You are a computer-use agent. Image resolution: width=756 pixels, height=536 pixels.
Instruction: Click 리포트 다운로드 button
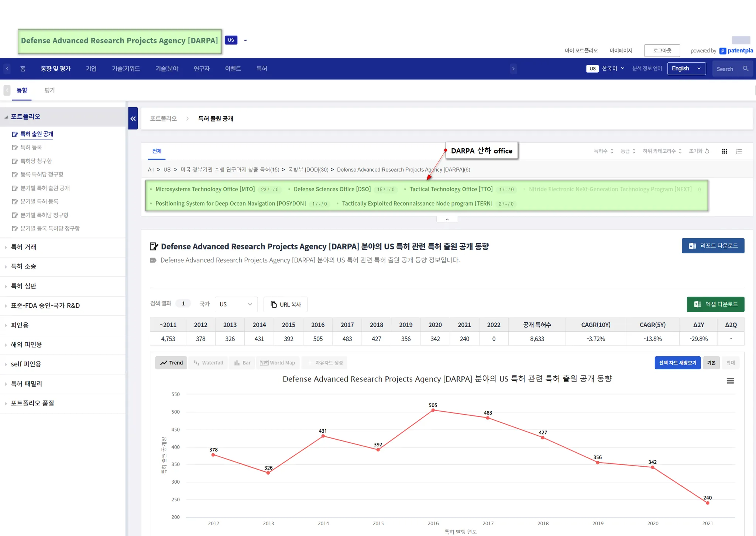[712, 246]
